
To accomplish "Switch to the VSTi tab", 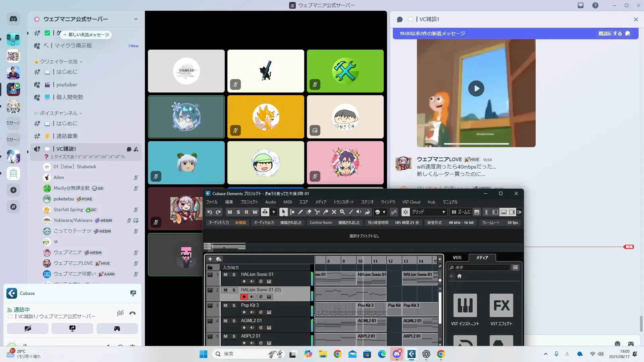I will point(457,258).
